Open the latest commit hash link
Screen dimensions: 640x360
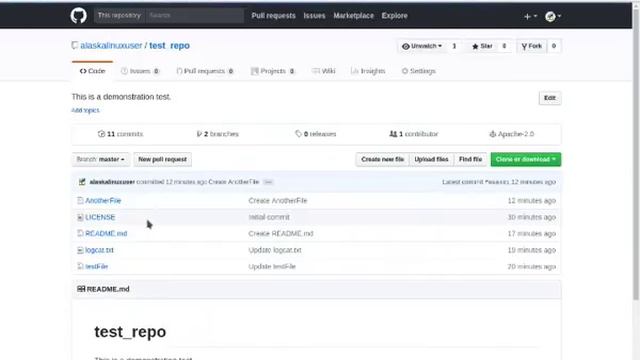click(497, 182)
